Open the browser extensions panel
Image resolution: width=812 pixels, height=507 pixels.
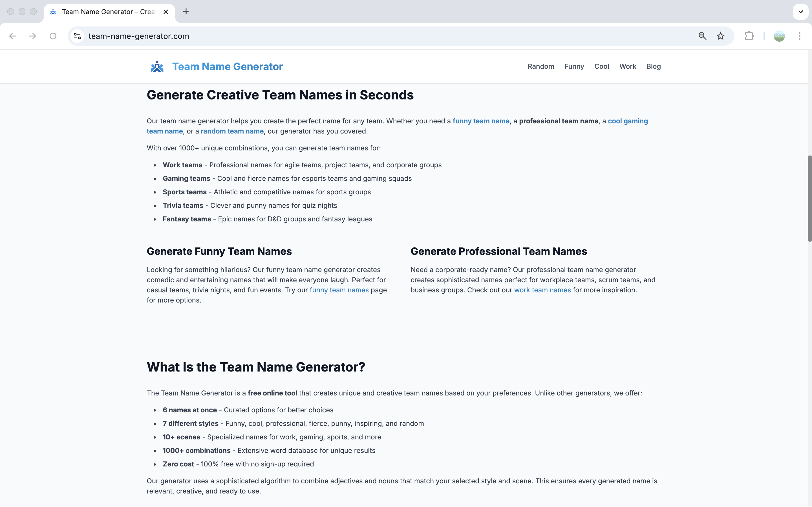pos(749,36)
